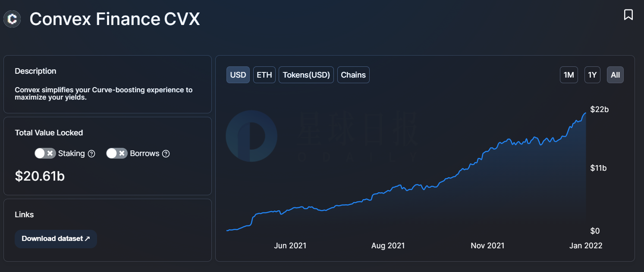Set chart range to 1Y
Image resolution: width=644 pixels, height=272 pixels.
click(x=593, y=75)
